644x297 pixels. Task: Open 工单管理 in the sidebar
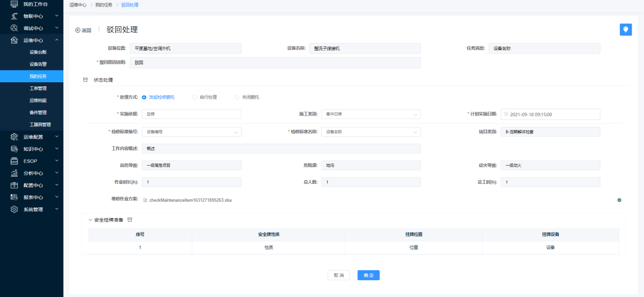pos(38,88)
